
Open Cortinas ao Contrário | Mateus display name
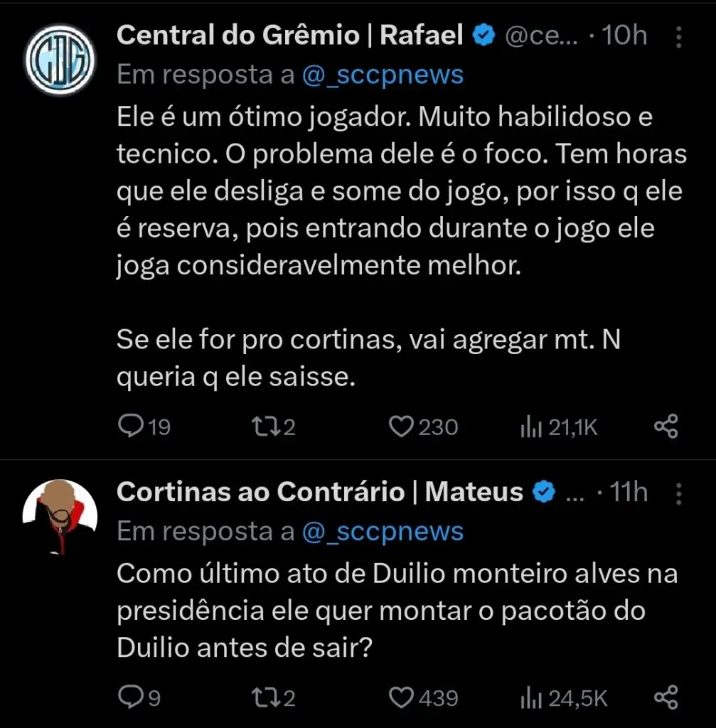coord(320,491)
